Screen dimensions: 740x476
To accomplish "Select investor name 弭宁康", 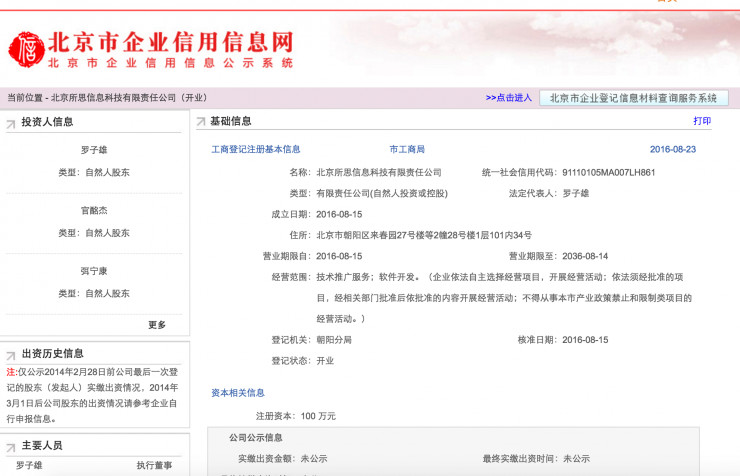I will [x=94, y=271].
